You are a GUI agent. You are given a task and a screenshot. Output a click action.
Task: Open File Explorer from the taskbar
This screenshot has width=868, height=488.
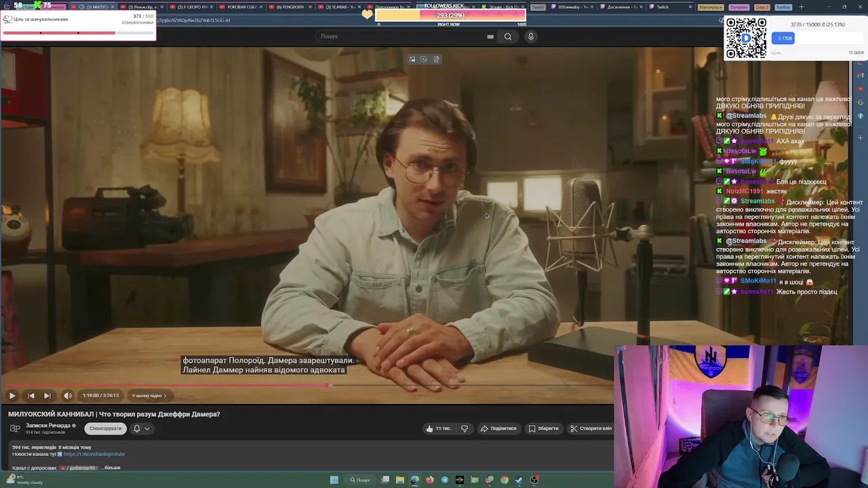click(400, 480)
